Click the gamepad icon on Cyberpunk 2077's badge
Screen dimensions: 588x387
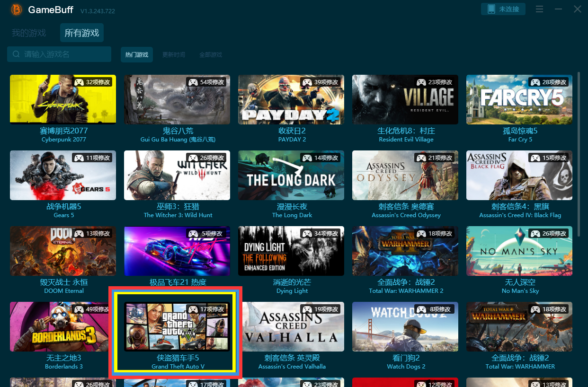[79, 82]
